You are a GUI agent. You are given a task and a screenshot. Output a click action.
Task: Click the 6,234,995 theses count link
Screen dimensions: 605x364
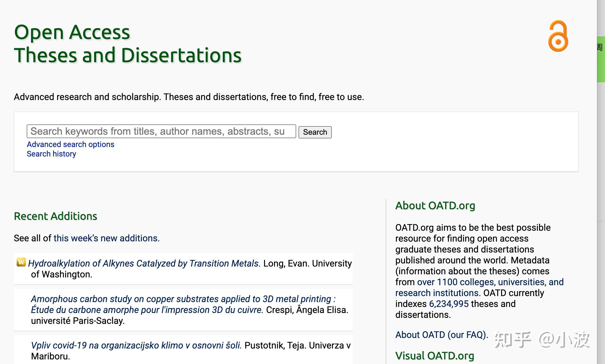click(x=449, y=304)
